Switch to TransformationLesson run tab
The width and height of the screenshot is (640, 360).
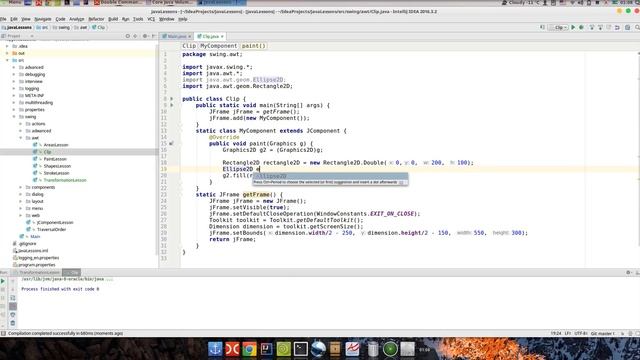(x=37, y=272)
